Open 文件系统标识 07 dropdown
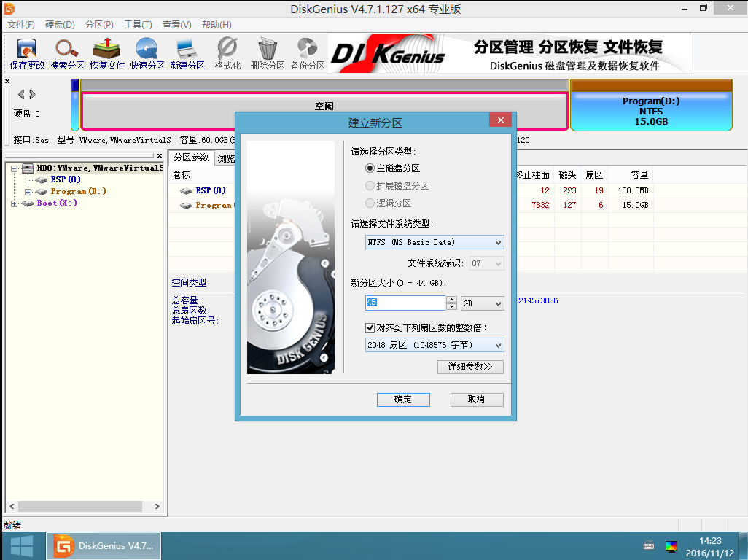Image resolution: width=748 pixels, height=560 pixels. [x=486, y=263]
